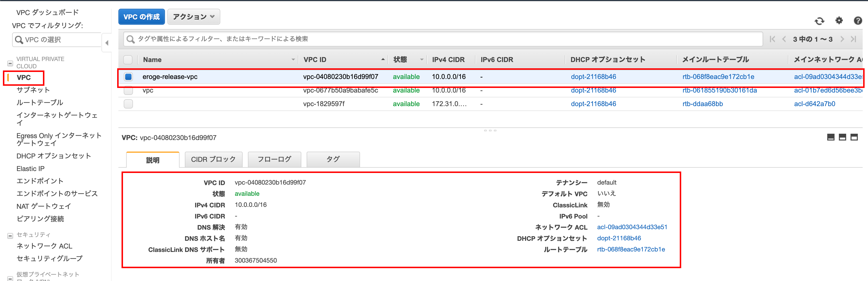The image size is (868, 281).
Task: Split the details pane evenly icon
Action: [x=842, y=137]
